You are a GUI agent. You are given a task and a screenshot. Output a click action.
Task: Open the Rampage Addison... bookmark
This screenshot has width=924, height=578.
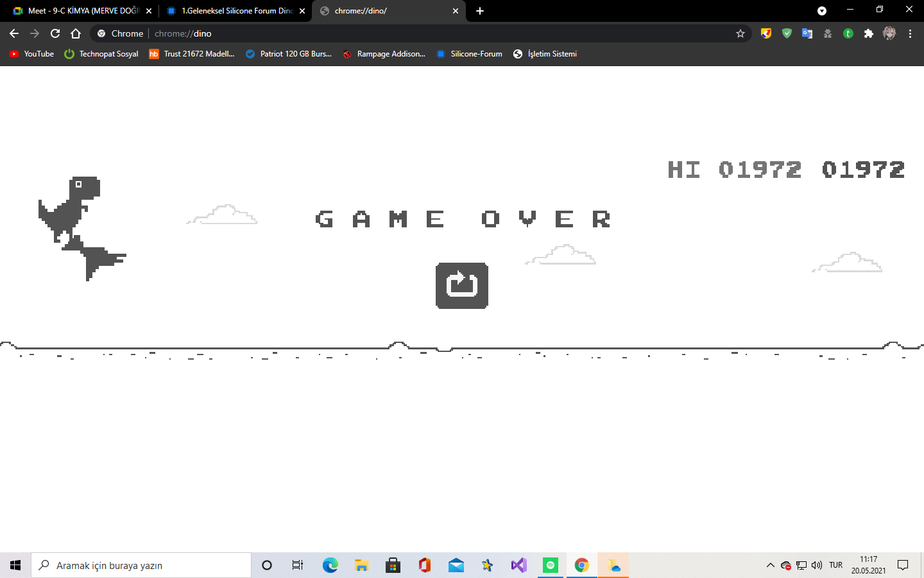click(x=384, y=54)
